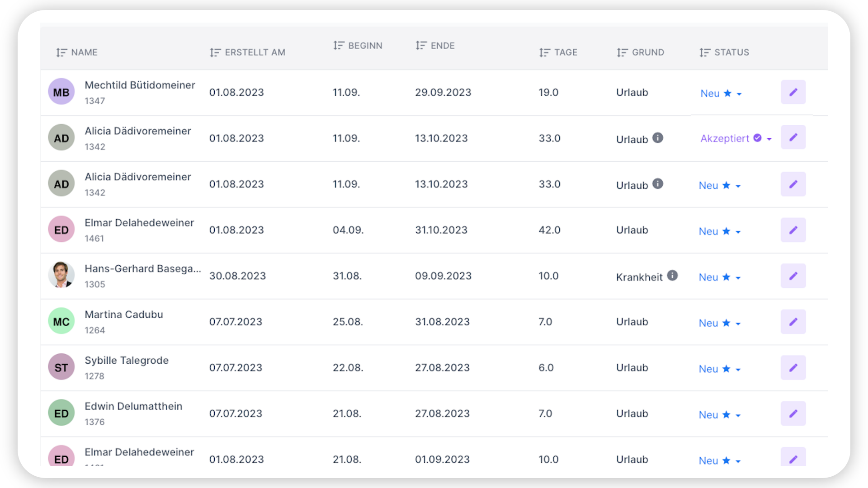Open Neu status dropdown for Mechtild Bütidomeiner
The image size is (868, 488).
(x=739, y=94)
